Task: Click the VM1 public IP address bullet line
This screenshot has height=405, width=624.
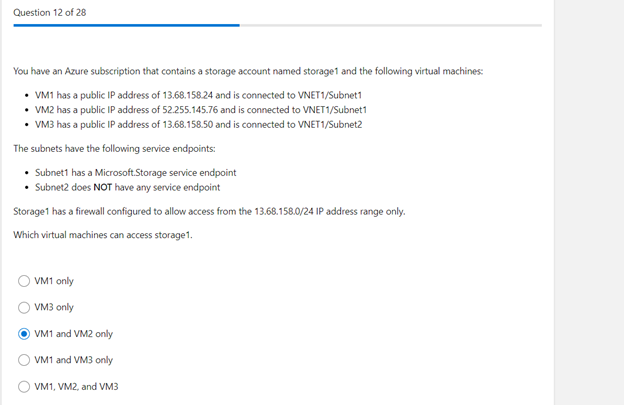Action: click(198, 95)
